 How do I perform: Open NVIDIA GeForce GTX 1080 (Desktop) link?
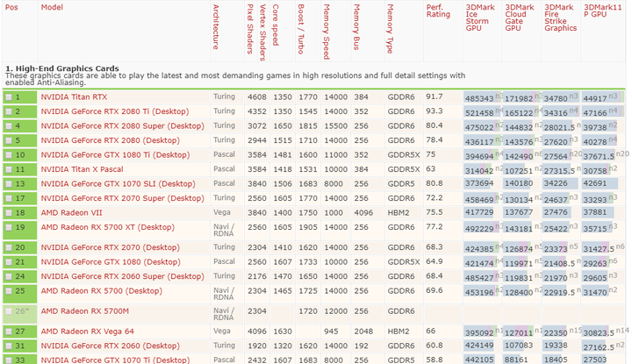coord(111,262)
